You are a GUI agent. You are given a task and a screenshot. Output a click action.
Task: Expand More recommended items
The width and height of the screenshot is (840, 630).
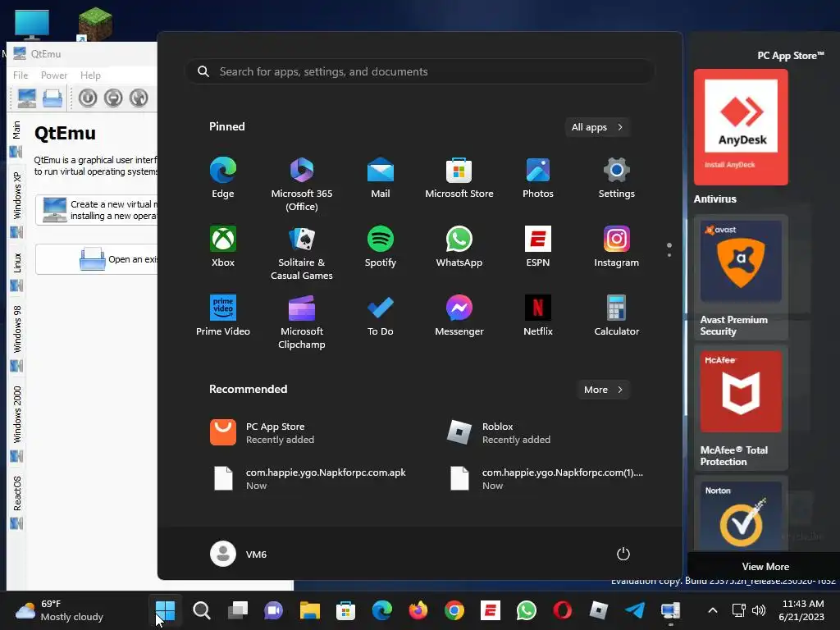(x=603, y=390)
